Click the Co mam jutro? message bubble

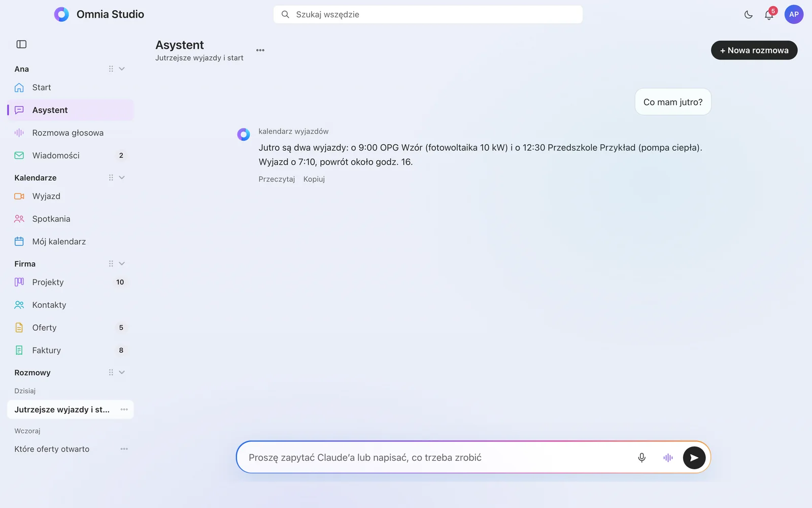(673, 102)
